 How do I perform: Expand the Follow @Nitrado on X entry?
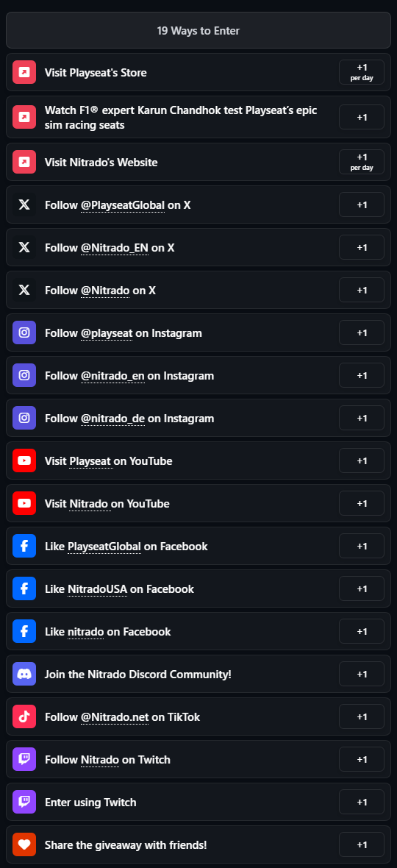pyautogui.click(x=198, y=290)
